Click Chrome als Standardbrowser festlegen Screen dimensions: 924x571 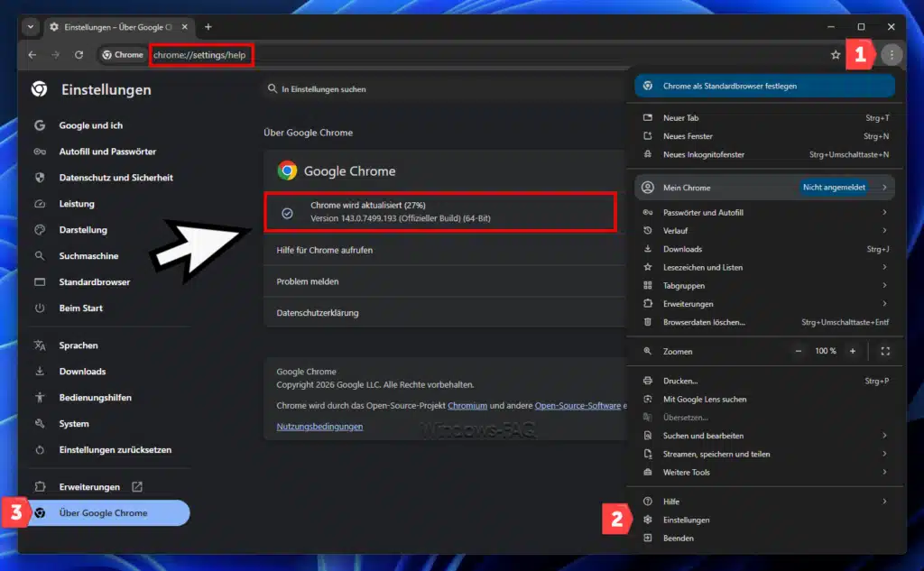763,85
